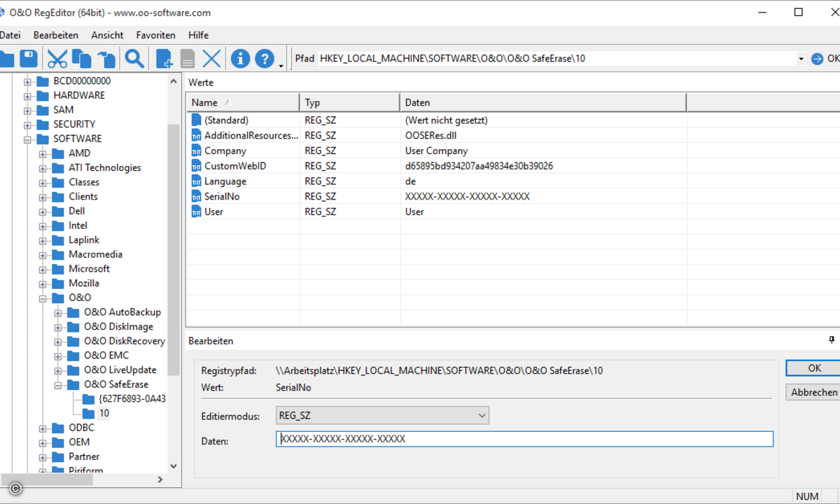
Task: Click the SerialNo string-value icon in list
Action: coord(196,197)
